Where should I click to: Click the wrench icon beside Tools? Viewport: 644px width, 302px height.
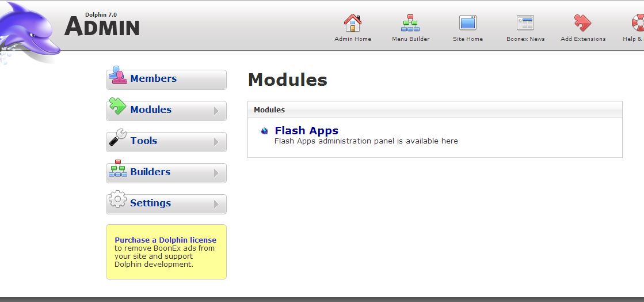coord(117,137)
